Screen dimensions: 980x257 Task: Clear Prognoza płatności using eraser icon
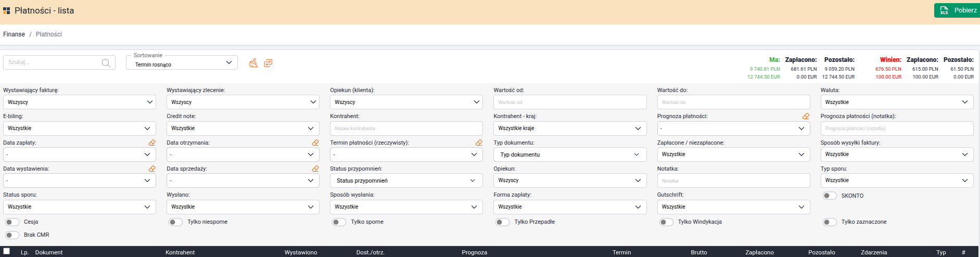pos(806,117)
